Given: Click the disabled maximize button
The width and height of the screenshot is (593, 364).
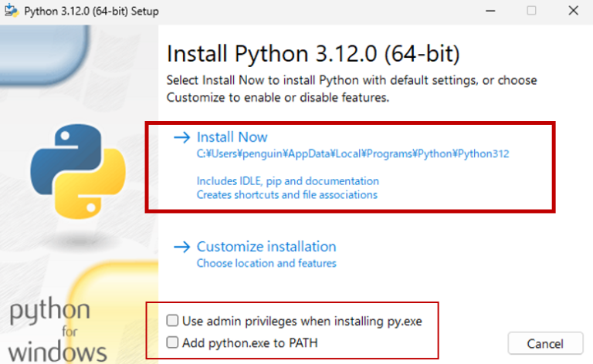Looking at the screenshot, I should tap(531, 11).
